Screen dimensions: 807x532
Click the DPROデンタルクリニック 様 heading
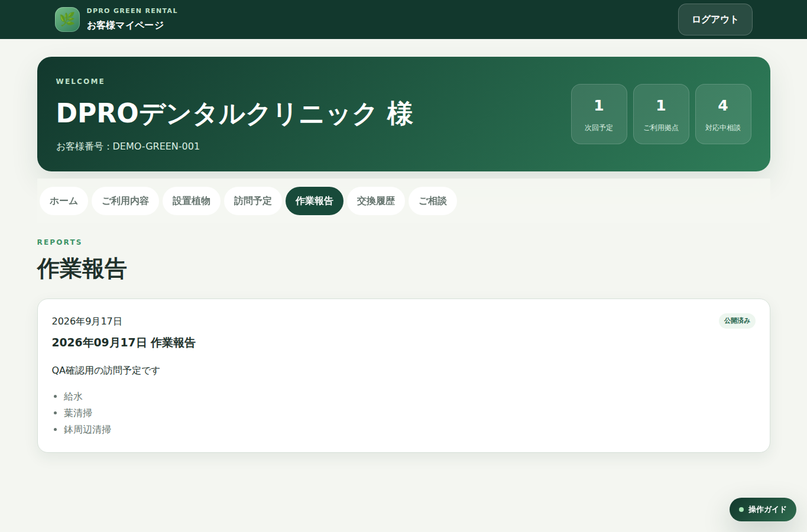click(x=235, y=113)
